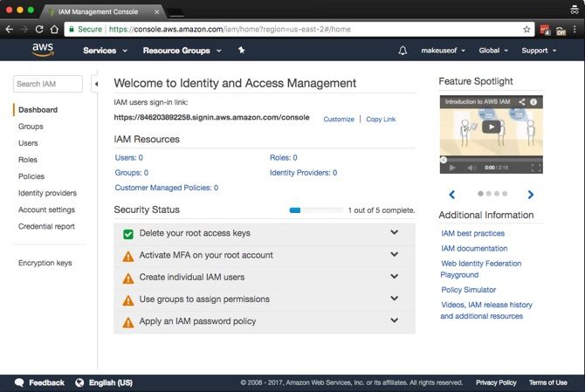Go to next Feature Spotlight item
The height and width of the screenshot is (392, 585).
pyautogui.click(x=531, y=195)
